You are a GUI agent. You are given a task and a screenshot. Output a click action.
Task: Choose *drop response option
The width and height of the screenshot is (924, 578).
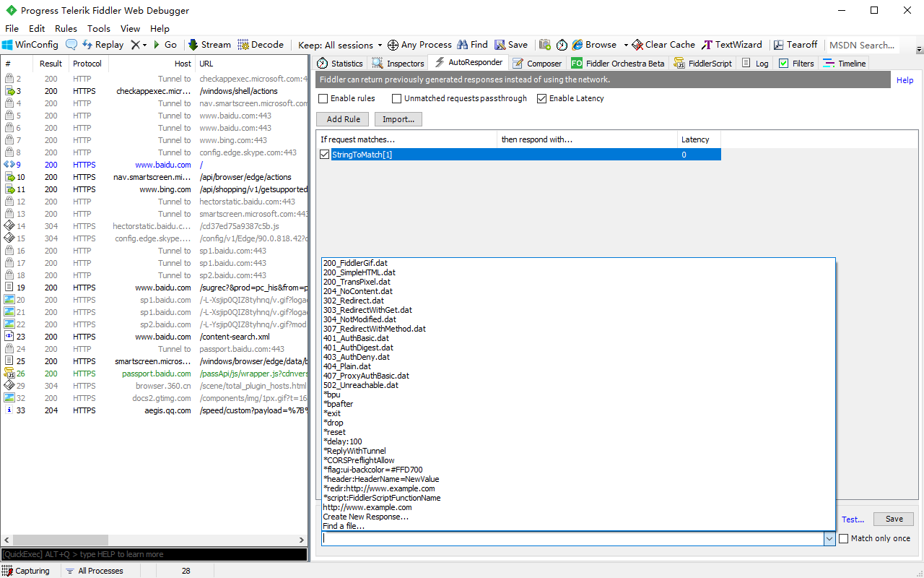[x=334, y=423]
